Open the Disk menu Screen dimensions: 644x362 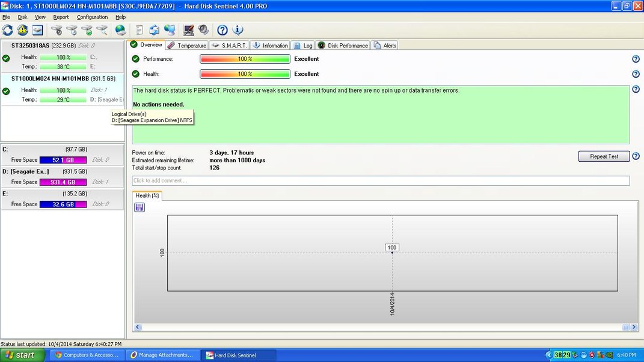22,17
